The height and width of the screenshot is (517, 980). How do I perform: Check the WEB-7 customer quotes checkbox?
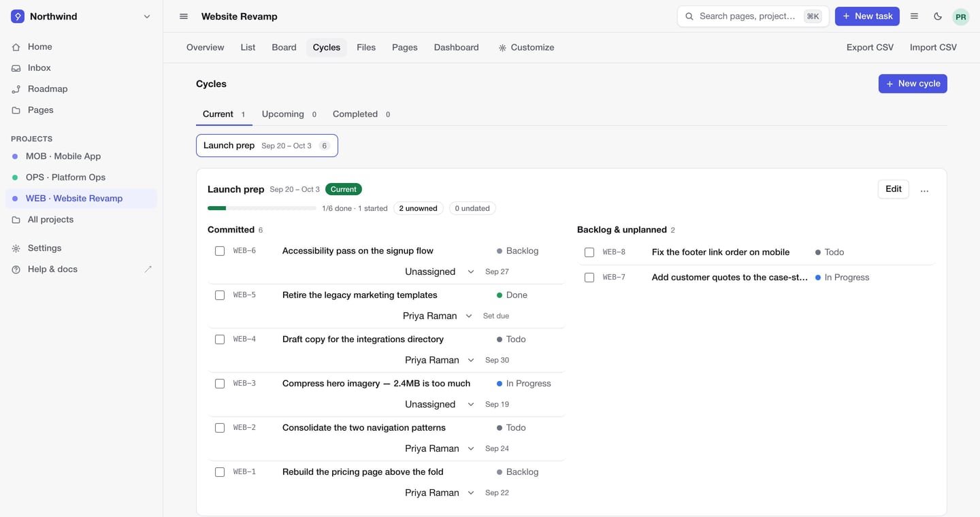point(589,278)
